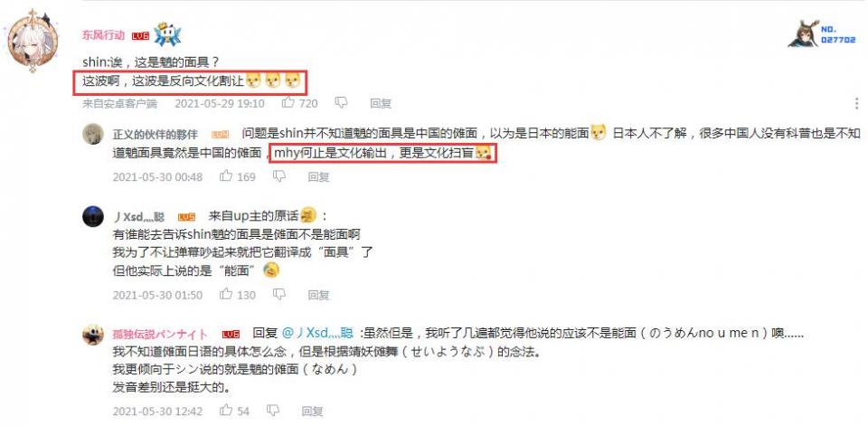Dislike the top comment by 东风行动
The height and width of the screenshot is (426, 868).
click(341, 103)
